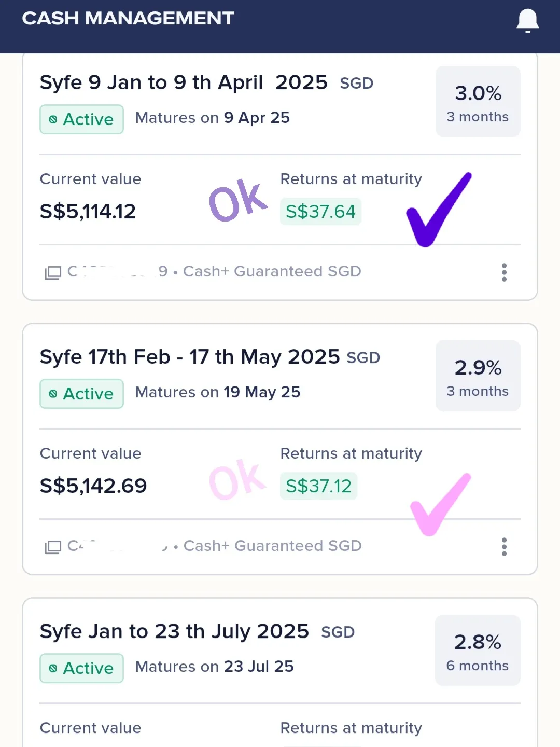Tap the S$37.64 returns at maturity
Image resolution: width=560 pixels, height=747 pixels.
point(320,212)
